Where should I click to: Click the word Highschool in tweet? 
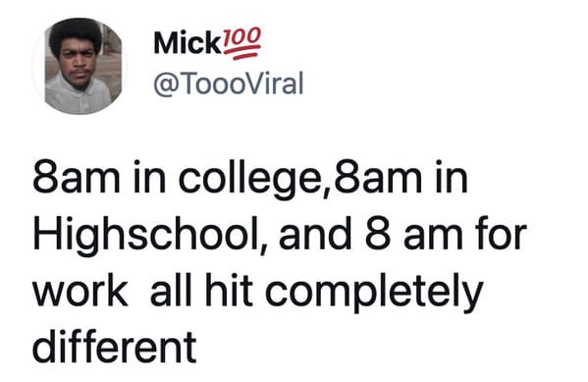(x=147, y=236)
